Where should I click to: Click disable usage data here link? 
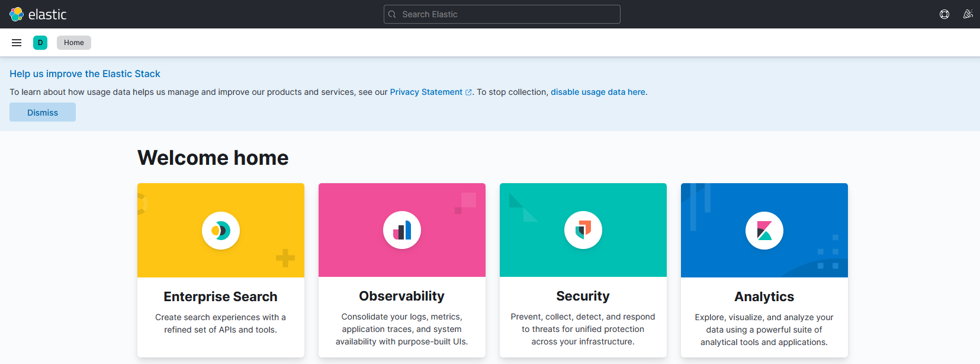598,92
